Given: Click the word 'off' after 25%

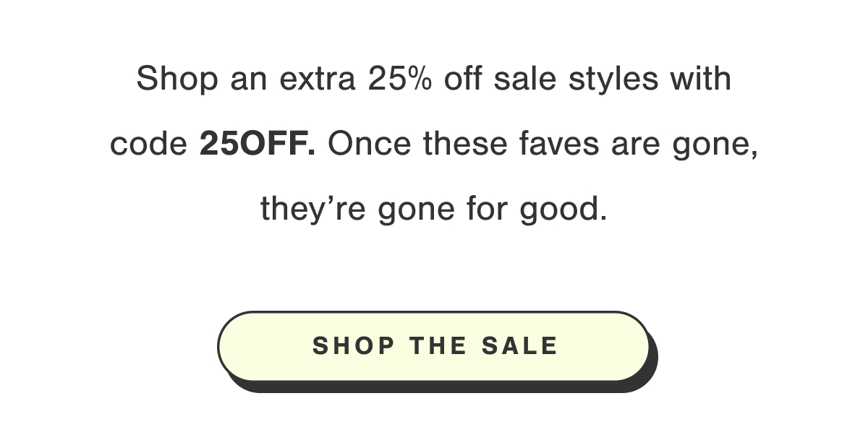Looking at the screenshot, I should (x=464, y=79).
